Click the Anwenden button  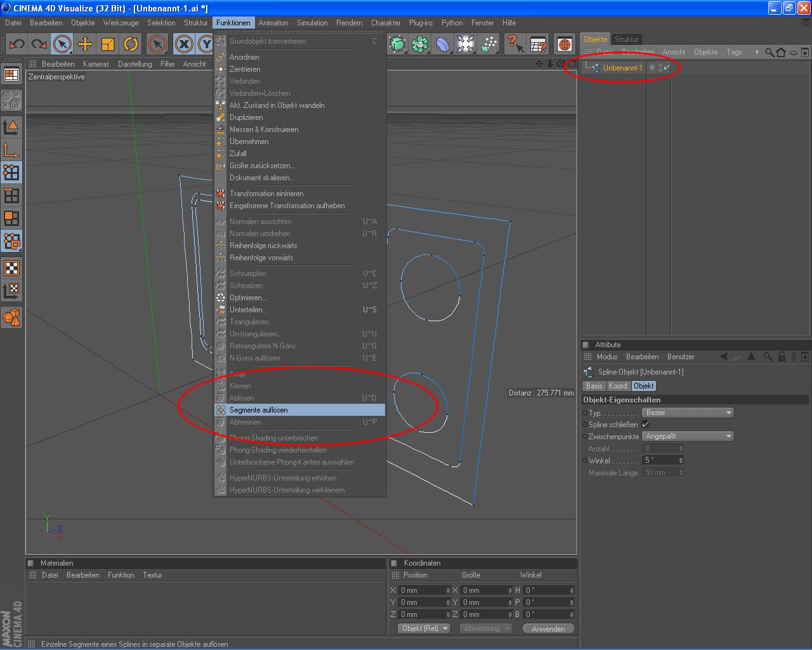pos(549,628)
